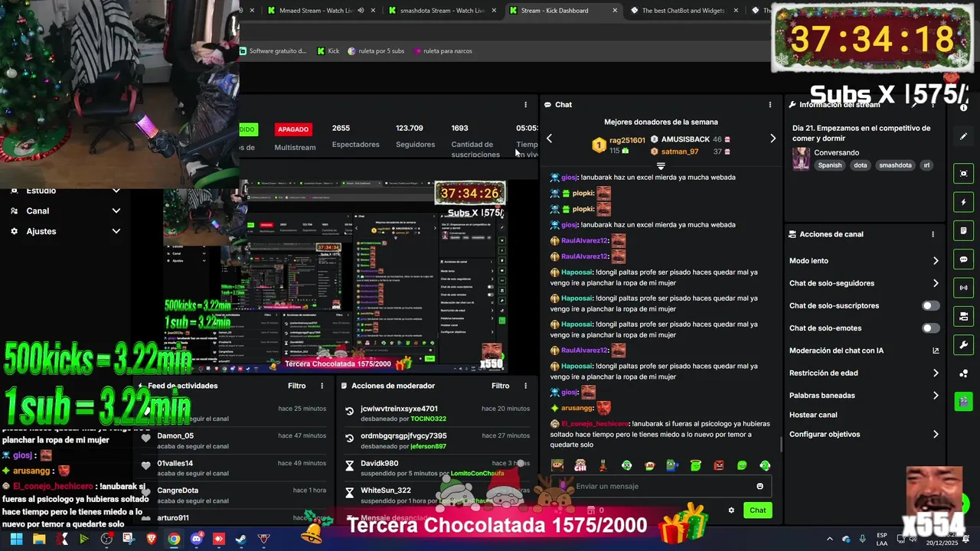Screen dimensions: 980x551
Task: Open chat settings gear icon
Action: click(x=731, y=510)
